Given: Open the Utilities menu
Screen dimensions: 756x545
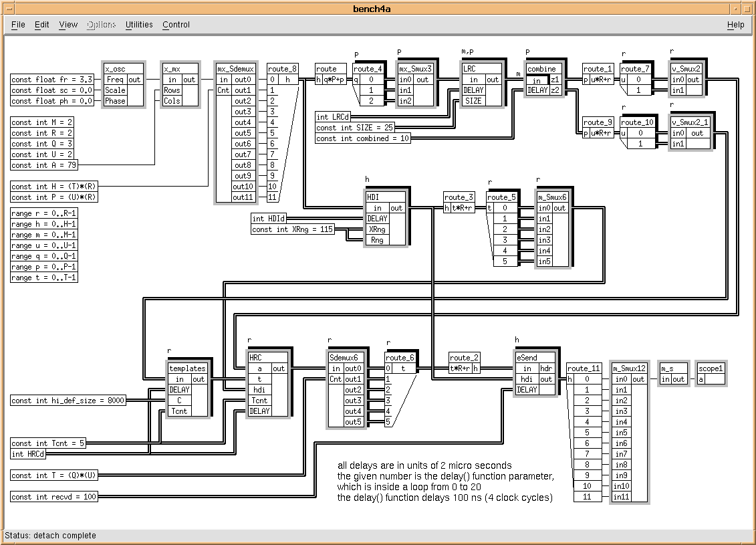Looking at the screenshot, I should pos(139,25).
